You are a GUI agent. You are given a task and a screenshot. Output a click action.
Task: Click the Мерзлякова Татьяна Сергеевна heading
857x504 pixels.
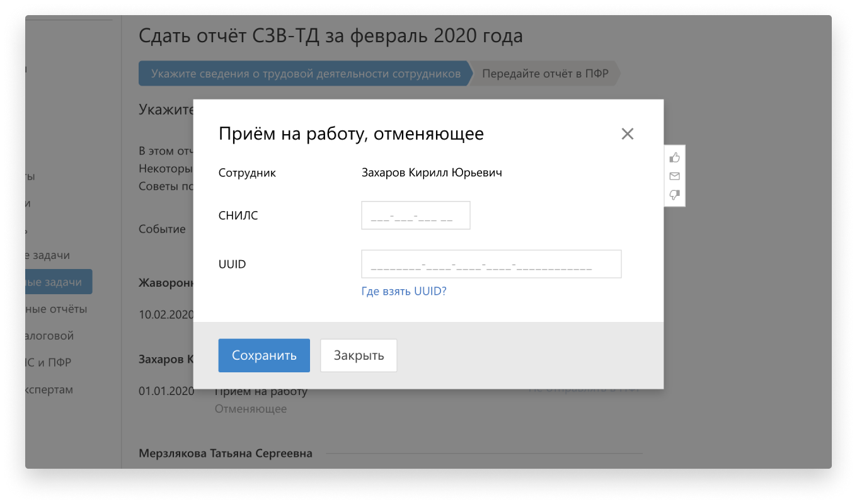click(x=225, y=454)
